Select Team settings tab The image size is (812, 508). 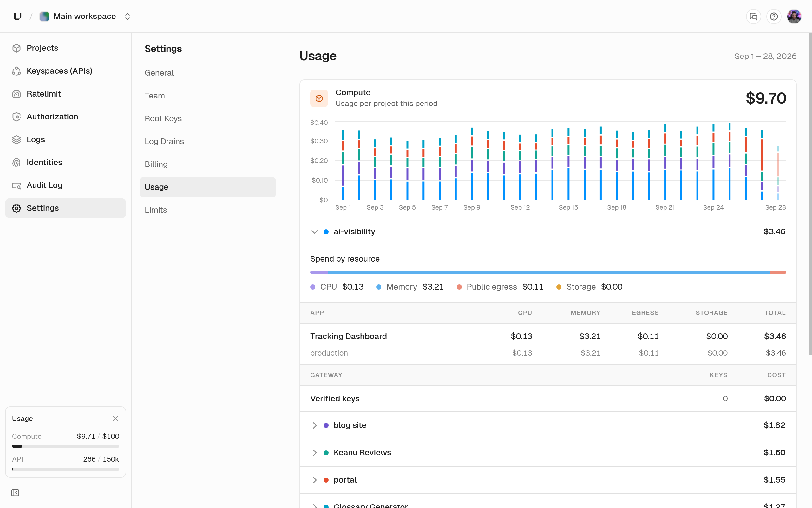coord(208,96)
